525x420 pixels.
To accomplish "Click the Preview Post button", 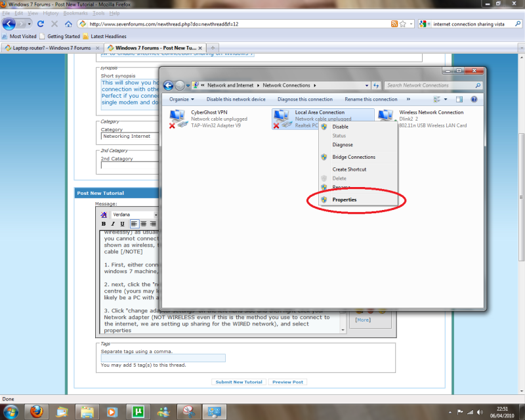I will click(x=287, y=382).
